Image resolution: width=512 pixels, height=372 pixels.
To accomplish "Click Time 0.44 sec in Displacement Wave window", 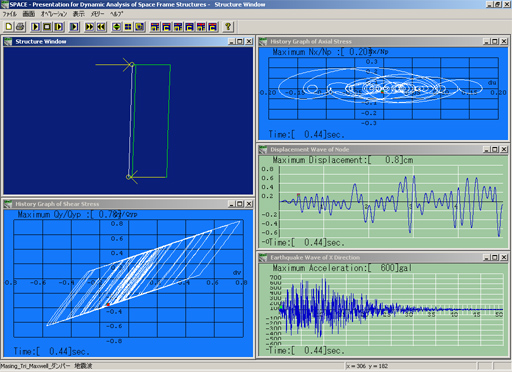I will [x=306, y=243].
